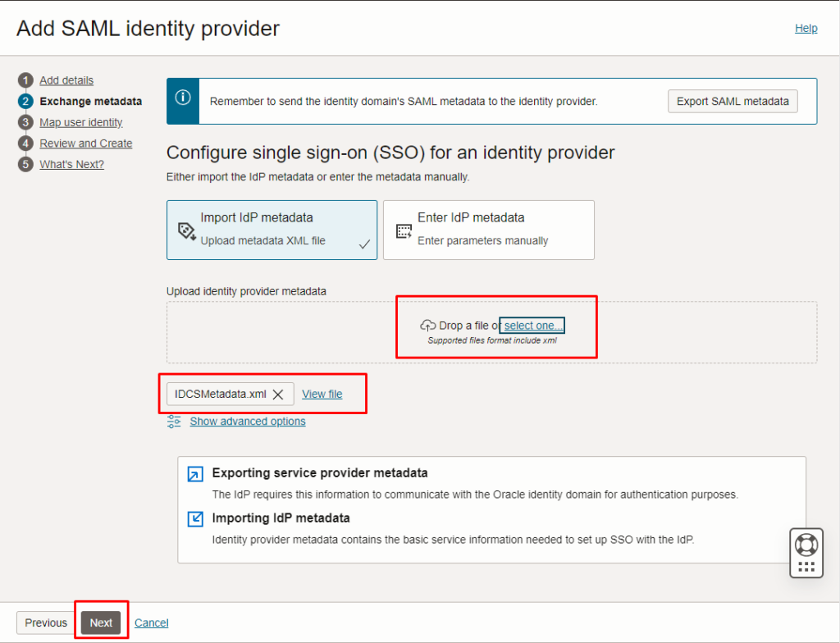The image size is (840, 643).
Task: Open the lifebuoy support widget
Action: 806,545
